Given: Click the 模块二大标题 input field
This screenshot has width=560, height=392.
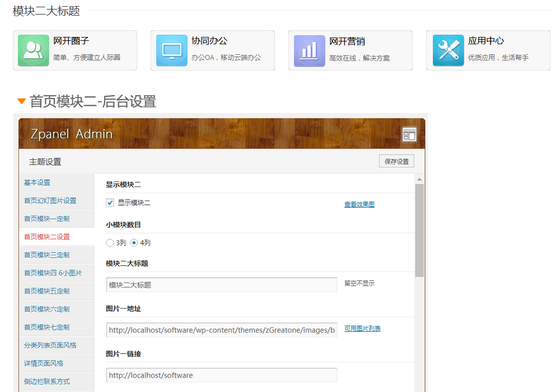Looking at the screenshot, I should click(x=221, y=285).
